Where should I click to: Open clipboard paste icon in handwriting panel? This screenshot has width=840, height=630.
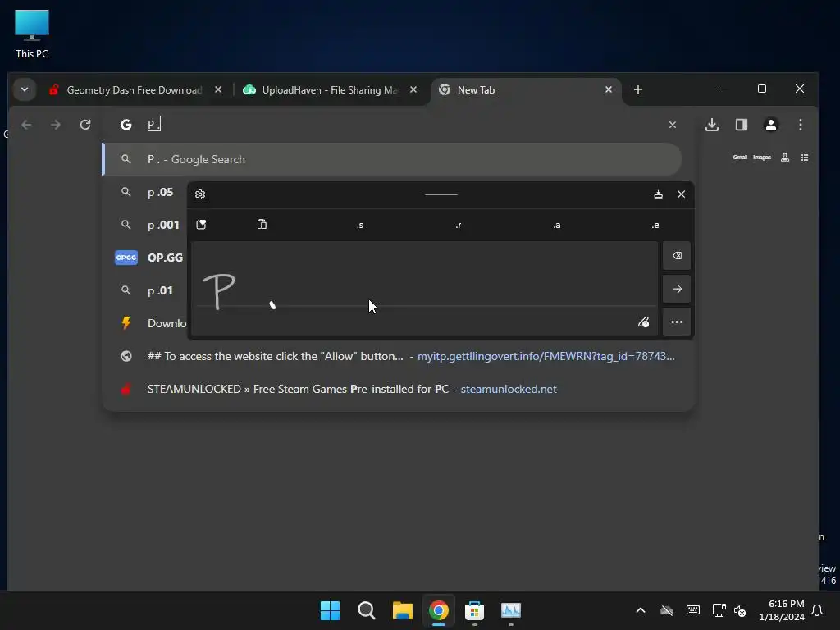pos(262,225)
